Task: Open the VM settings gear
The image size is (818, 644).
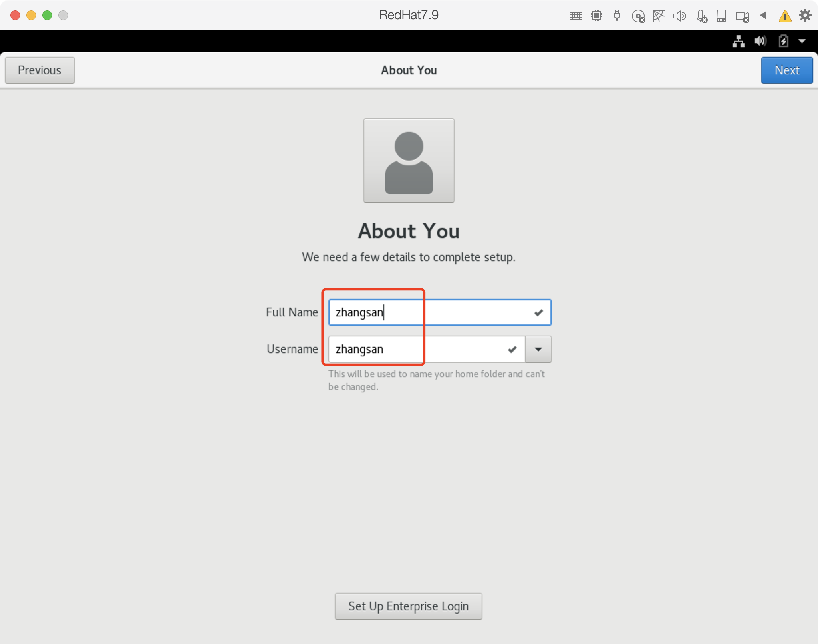Action: [805, 16]
